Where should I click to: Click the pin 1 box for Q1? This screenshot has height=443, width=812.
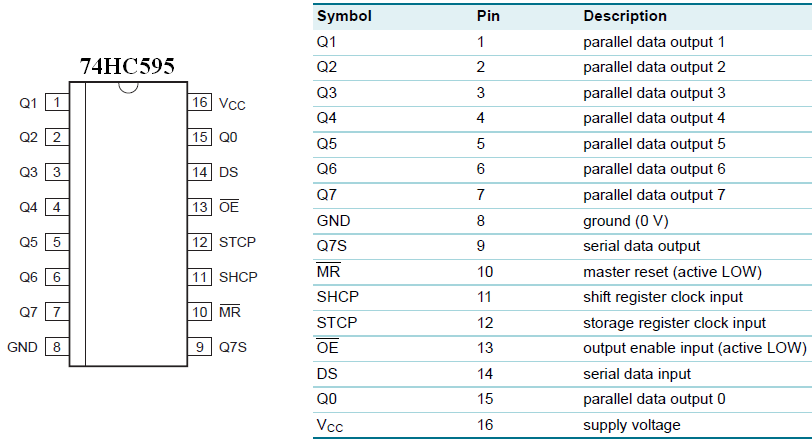click(57, 103)
